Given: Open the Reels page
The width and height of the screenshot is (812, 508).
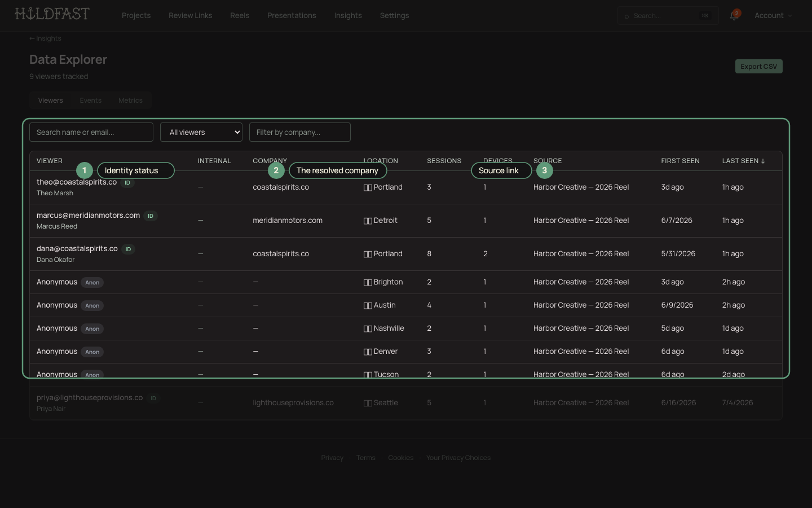Looking at the screenshot, I should point(240,15).
